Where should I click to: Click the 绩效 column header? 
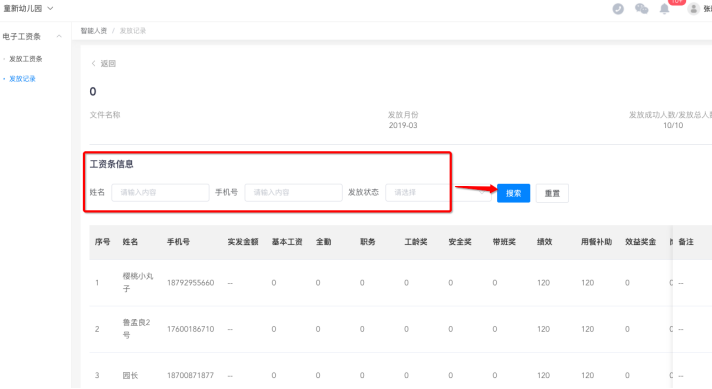pos(544,242)
